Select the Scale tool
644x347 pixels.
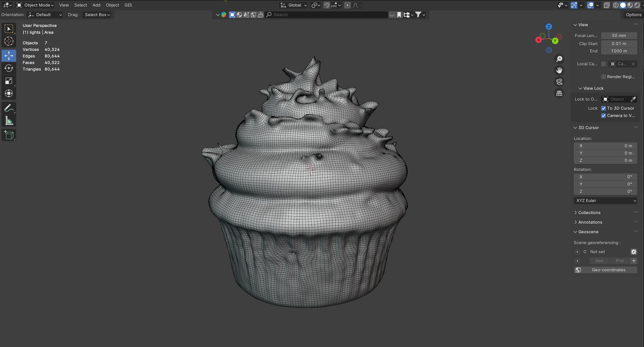pyautogui.click(x=9, y=81)
